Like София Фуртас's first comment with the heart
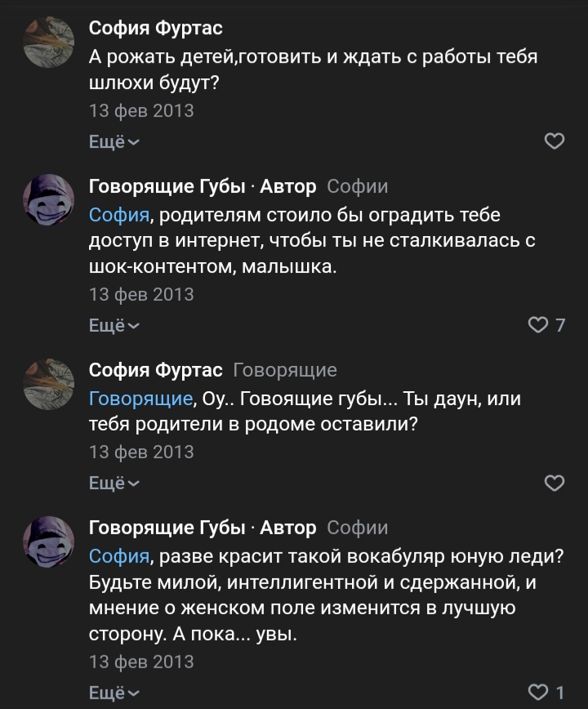Image resolution: width=588 pixels, height=709 pixels. [554, 141]
